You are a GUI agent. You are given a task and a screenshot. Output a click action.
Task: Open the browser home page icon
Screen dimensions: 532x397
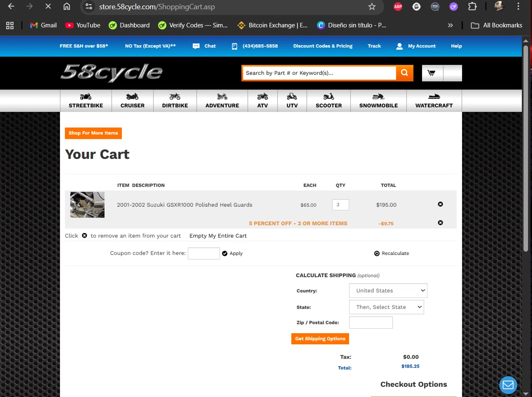click(67, 6)
